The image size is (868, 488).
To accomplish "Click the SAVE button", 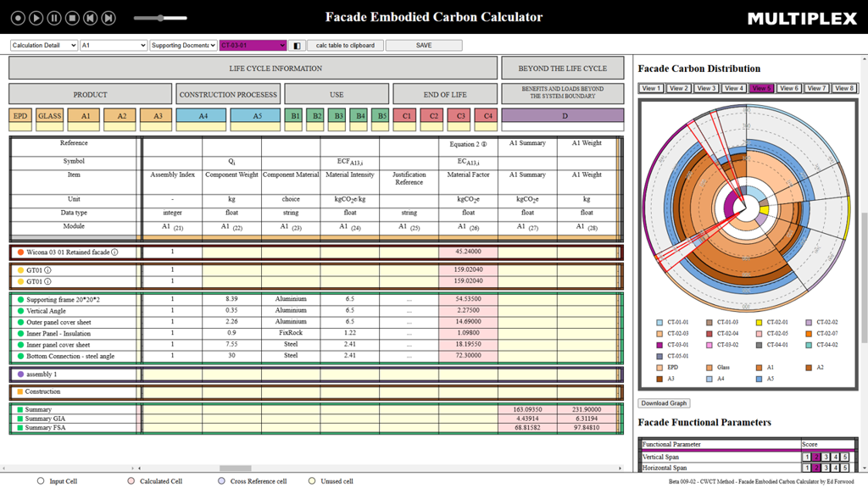I will tap(424, 46).
